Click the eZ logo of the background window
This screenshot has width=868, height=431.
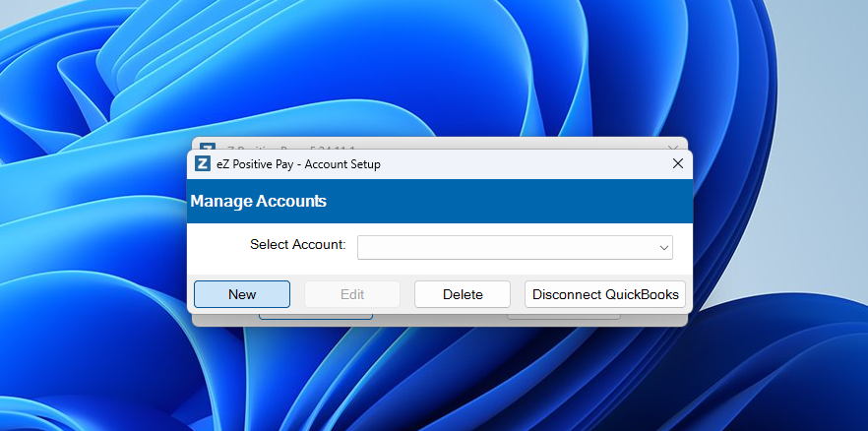pos(208,146)
